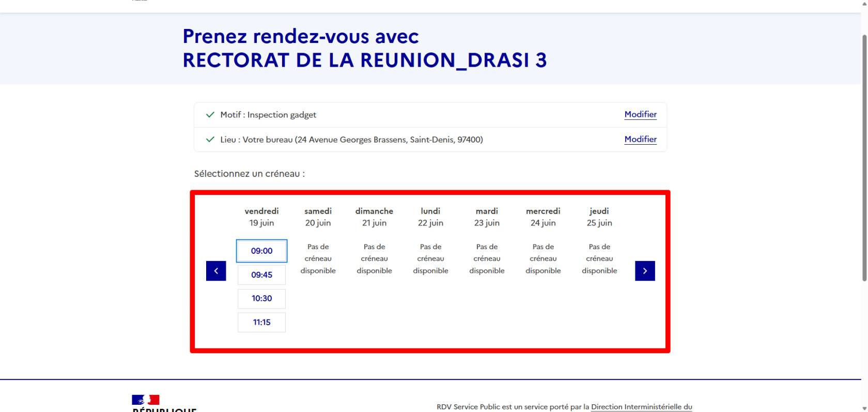Click the scrollbar down arrow

(x=864, y=408)
